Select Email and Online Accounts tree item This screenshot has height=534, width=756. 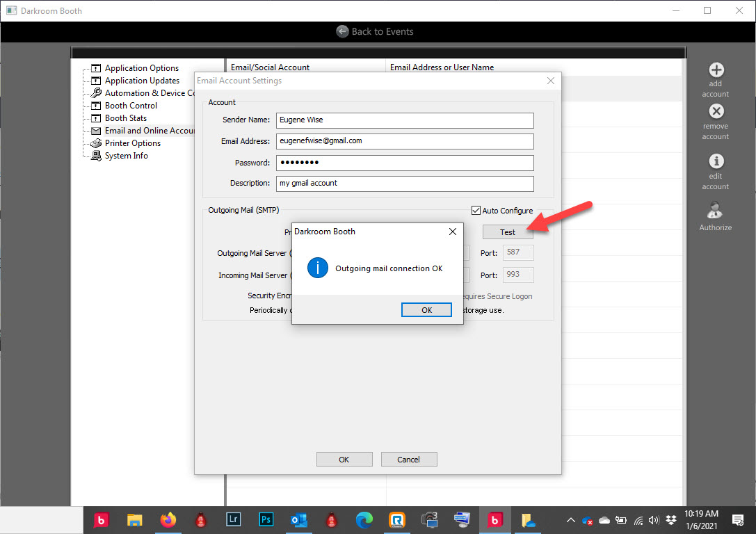[x=150, y=131]
